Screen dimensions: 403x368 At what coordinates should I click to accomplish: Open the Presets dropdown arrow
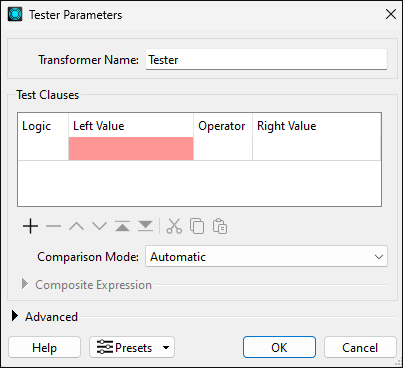click(166, 348)
